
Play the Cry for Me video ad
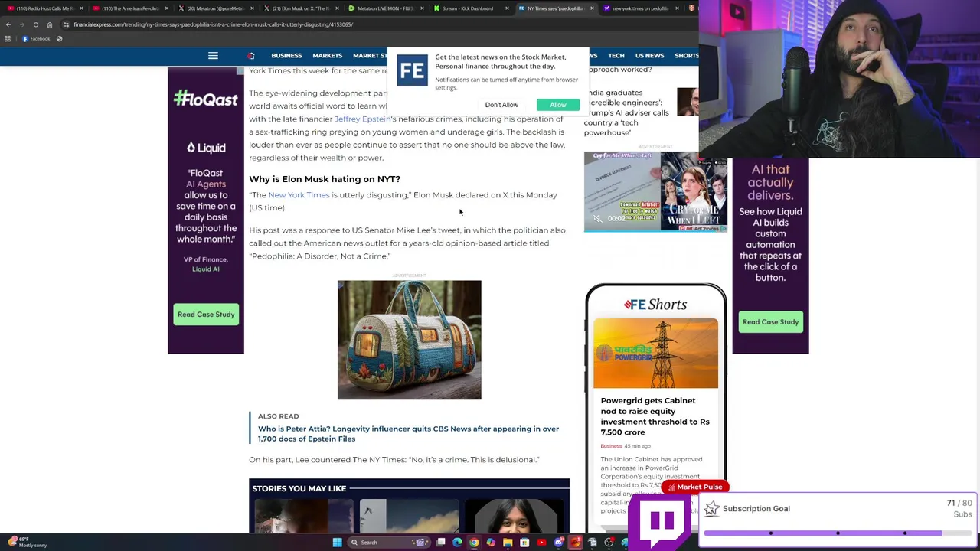tap(655, 191)
